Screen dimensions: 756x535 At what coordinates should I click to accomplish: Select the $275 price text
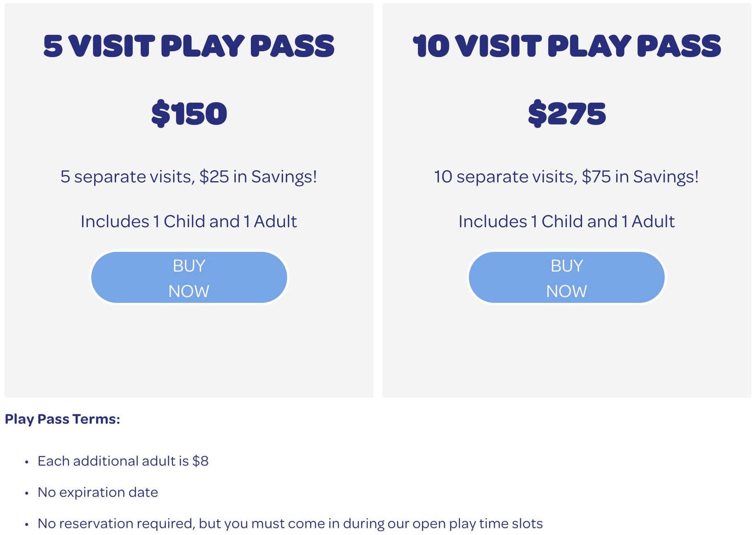coord(567,113)
